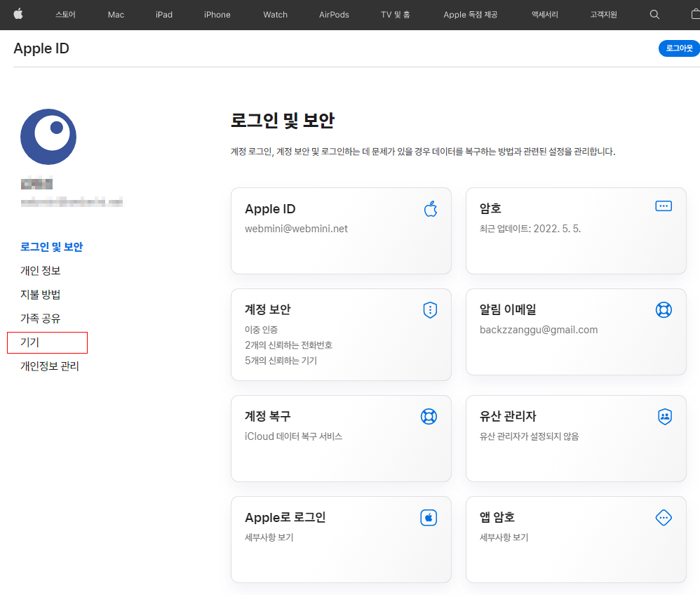Click the 이중 인증 text
Image resolution: width=700 pixels, height=595 pixels.
click(261, 330)
